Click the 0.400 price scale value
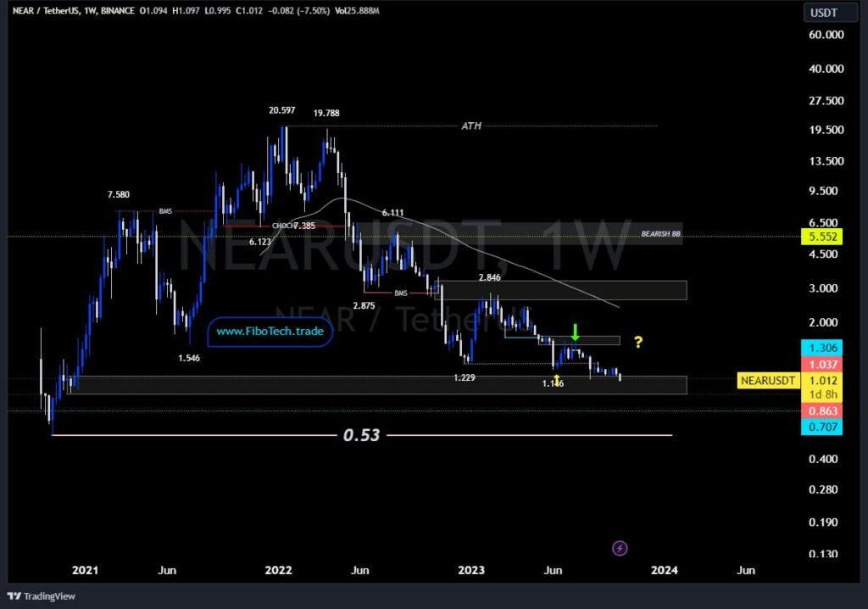868x609 pixels. [x=823, y=459]
